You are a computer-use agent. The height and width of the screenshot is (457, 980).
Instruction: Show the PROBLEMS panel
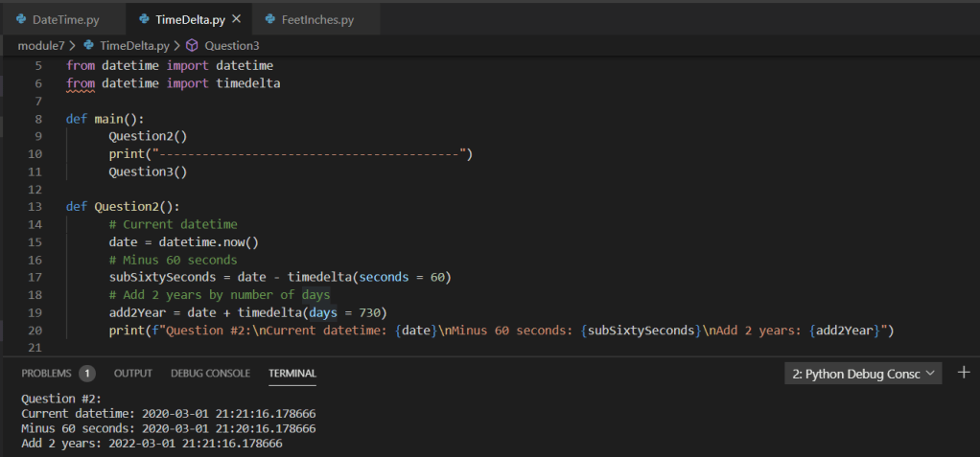click(46, 374)
